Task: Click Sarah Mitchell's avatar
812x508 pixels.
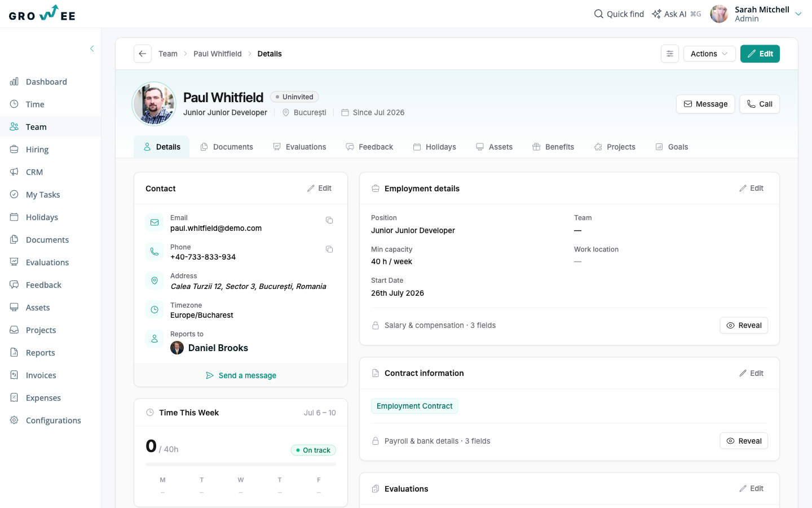Action: (x=719, y=14)
